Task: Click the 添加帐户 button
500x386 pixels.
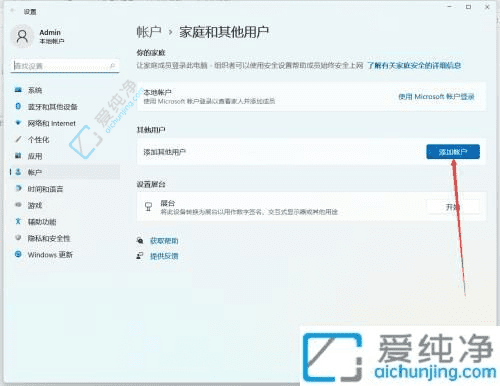Action: [453, 152]
